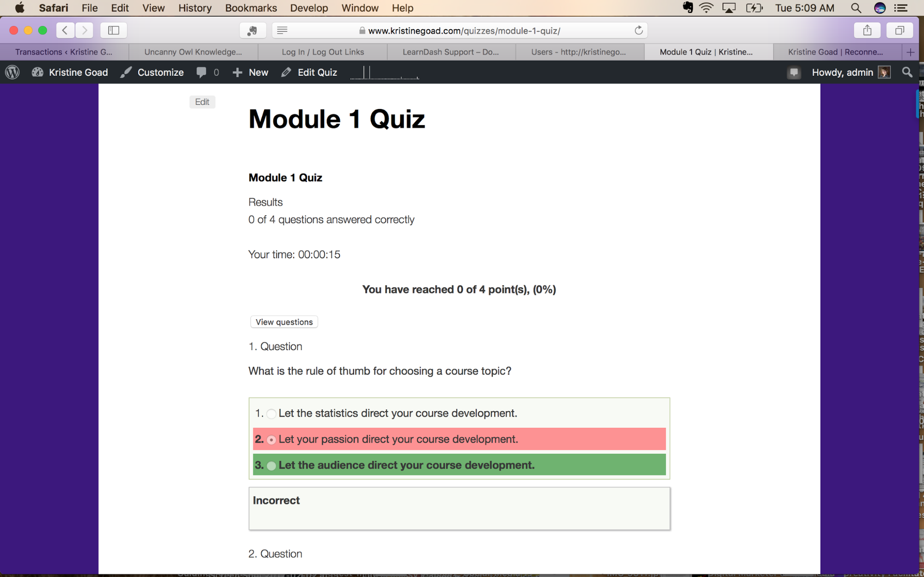Image resolution: width=924 pixels, height=577 pixels.
Task: Select radio button for option 3
Action: click(x=272, y=465)
